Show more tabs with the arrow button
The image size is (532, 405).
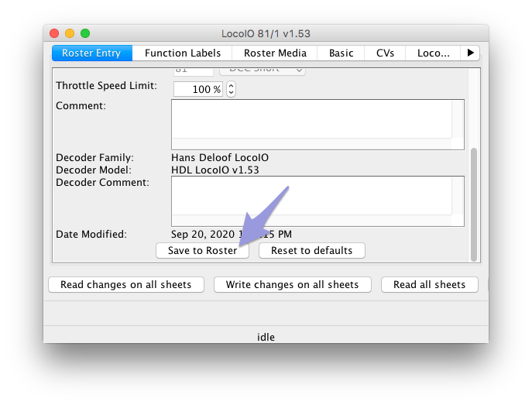(x=469, y=53)
